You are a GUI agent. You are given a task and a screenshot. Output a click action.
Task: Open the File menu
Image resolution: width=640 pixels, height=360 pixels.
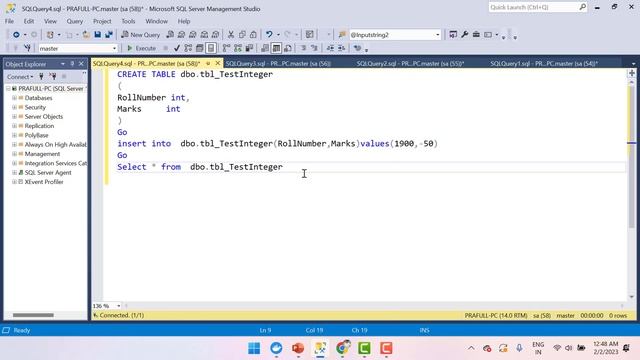coord(9,21)
